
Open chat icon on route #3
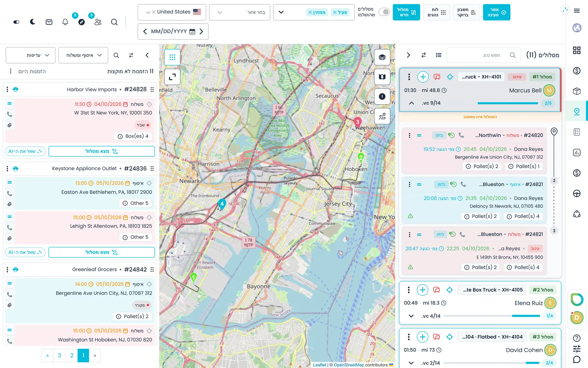[x=436, y=337]
